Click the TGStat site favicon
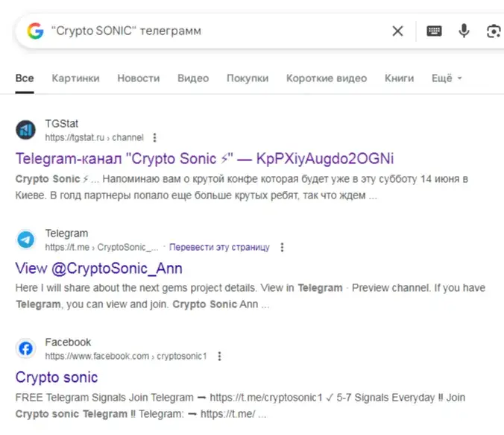Image resolution: width=504 pixels, height=435 pixels. (25, 130)
